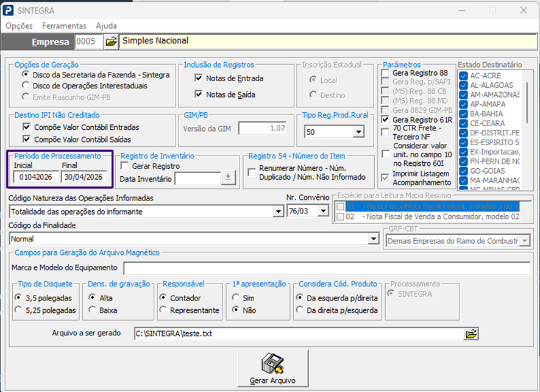Click the Arquivo a ser gerado path field

299,333
